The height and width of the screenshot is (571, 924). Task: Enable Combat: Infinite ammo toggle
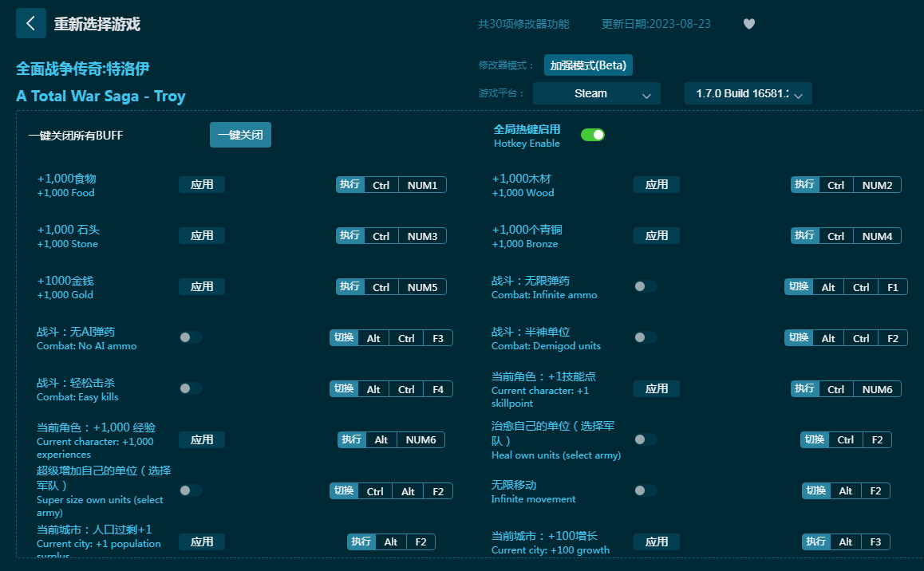click(645, 286)
